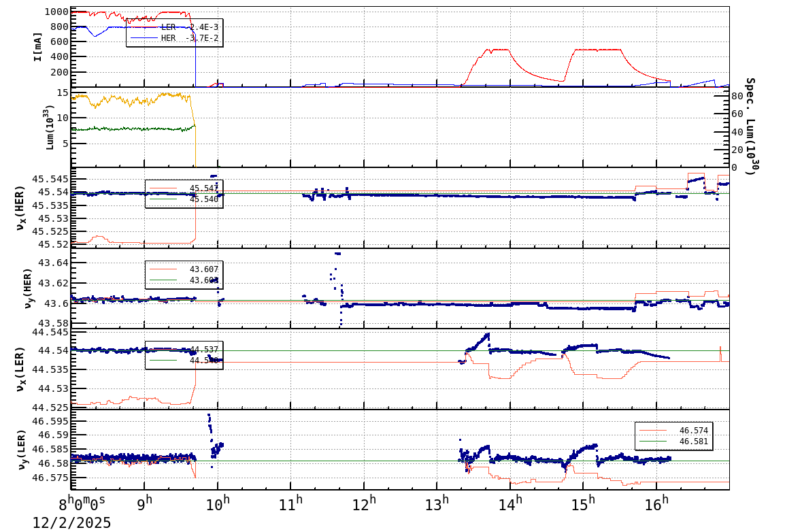Click the 11h time axis label
Screen dimensions: 785x532
tap(291, 503)
